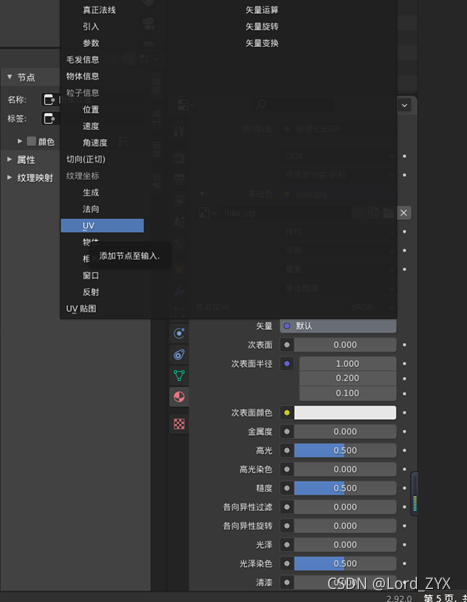This screenshot has height=602, width=467.
Task: Toggle the 颜色 checkbox in node panel
Action: tap(31, 141)
